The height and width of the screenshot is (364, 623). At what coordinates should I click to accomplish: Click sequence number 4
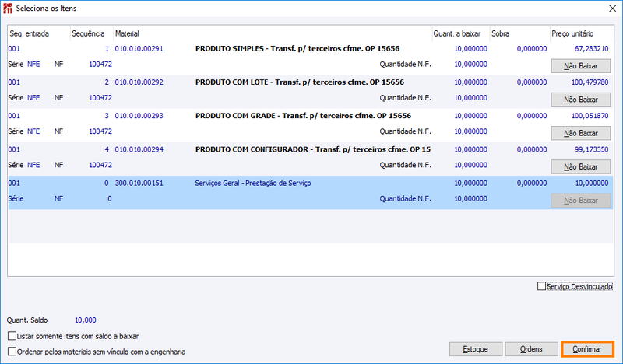[107, 149]
